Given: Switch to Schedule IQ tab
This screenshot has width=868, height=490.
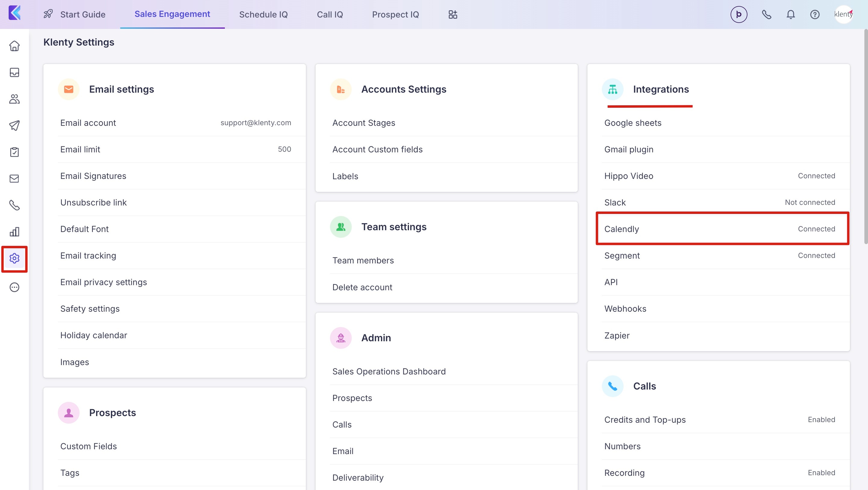Looking at the screenshot, I should pos(263,14).
